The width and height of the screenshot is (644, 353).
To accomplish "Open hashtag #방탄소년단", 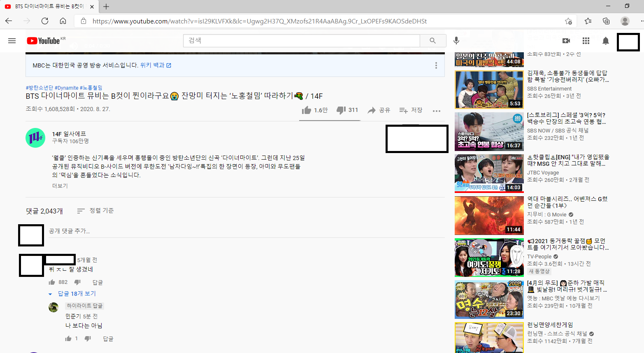I will (x=40, y=88).
